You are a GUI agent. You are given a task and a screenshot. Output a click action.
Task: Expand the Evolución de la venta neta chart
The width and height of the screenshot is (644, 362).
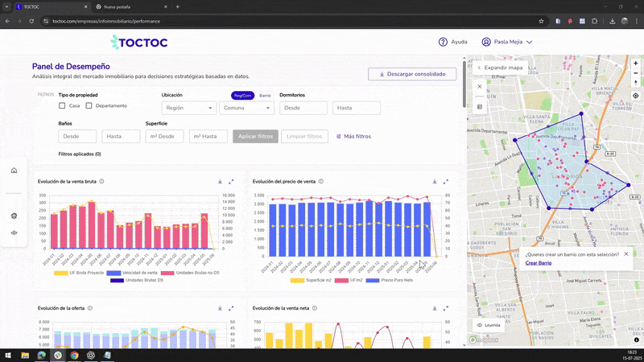tap(446, 308)
